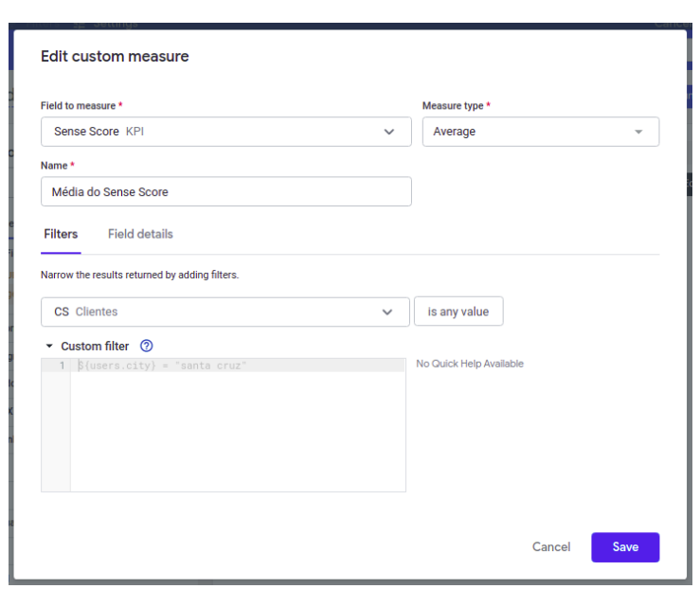Click the custom filter expression line
Viewport: 700px width, 589px height.
coord(238,366)
